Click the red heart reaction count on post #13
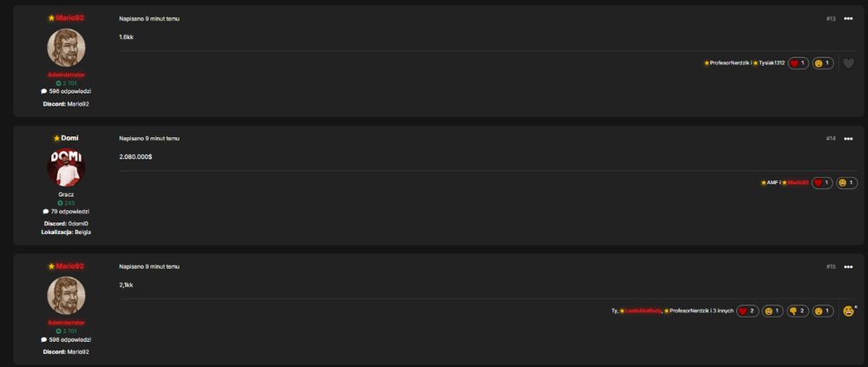The height and width of the screenshot is (367, 868). point(799,63)
